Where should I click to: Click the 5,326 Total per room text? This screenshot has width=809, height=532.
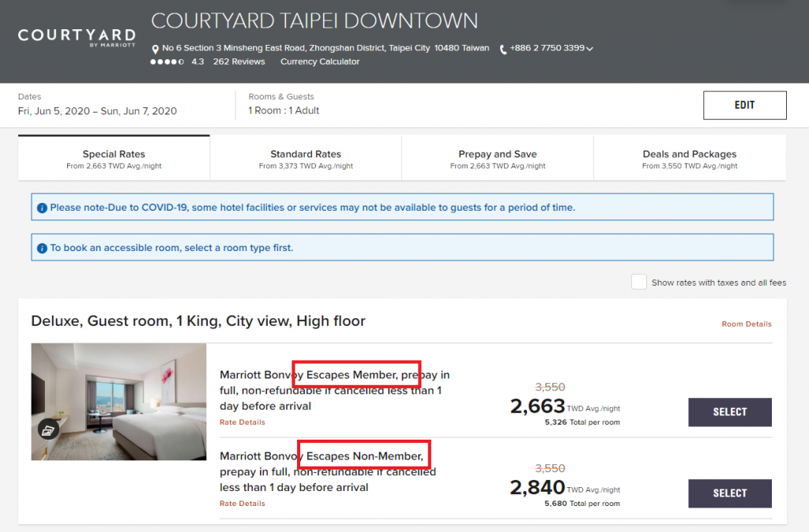point(582,422)
